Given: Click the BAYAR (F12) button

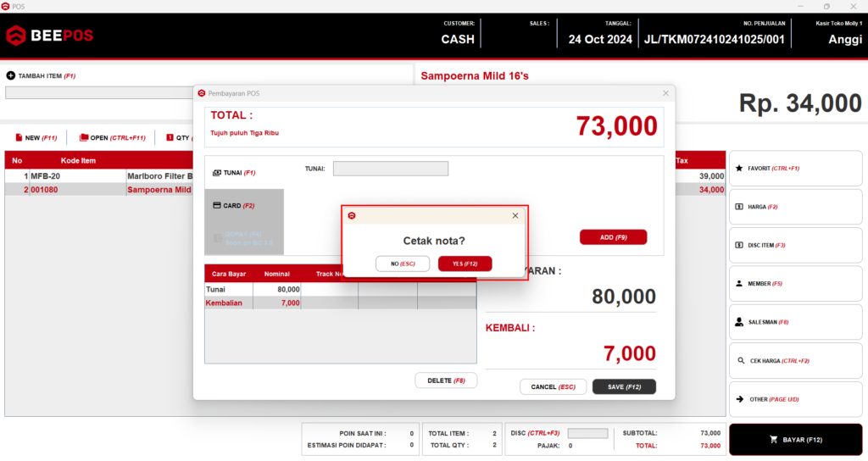Looking at the screenshot, I should (795, 440).
